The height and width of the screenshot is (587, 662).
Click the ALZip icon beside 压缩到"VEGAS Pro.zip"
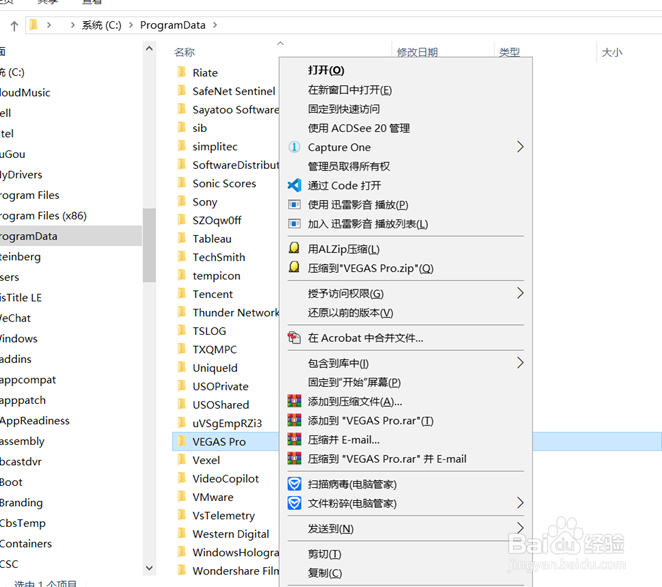tap(294, 267)
